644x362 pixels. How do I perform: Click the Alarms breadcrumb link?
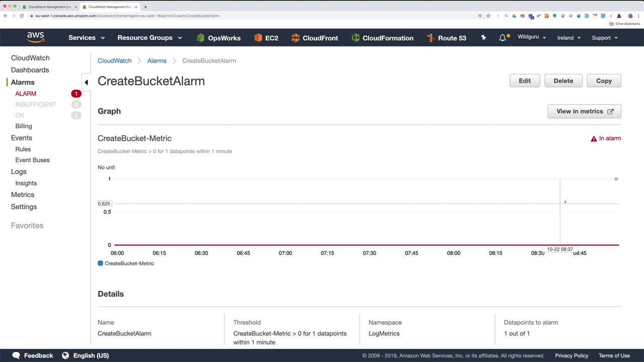[157, 61]
